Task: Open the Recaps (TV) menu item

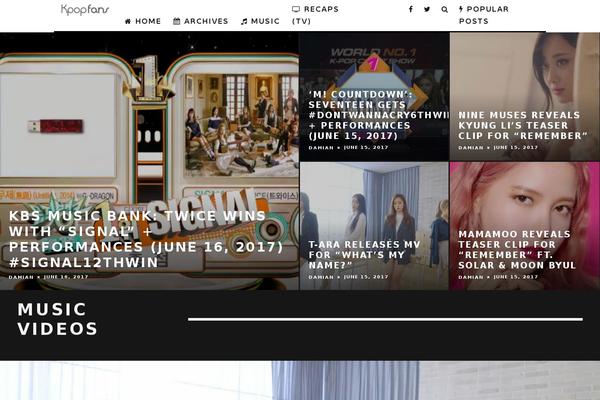Action: (x=315, y=15)
